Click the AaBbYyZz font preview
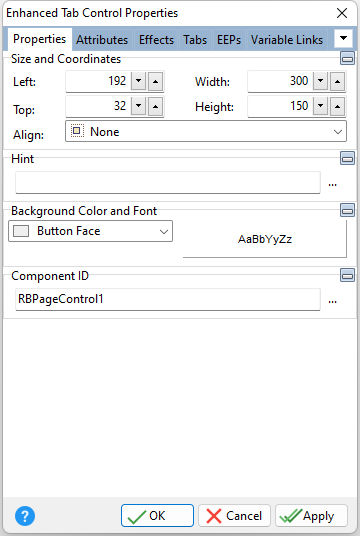Image resolution: width=360 pixels, height=536 pixels. click(265, 239)
